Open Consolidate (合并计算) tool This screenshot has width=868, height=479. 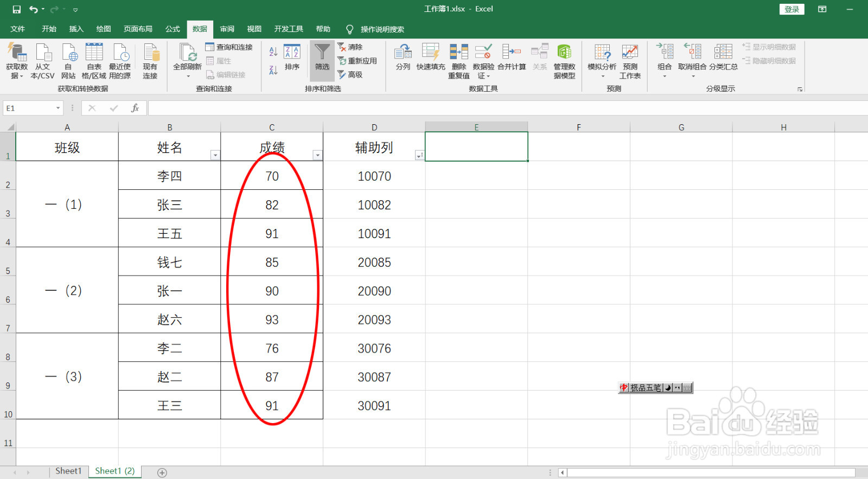click(512, 58)
